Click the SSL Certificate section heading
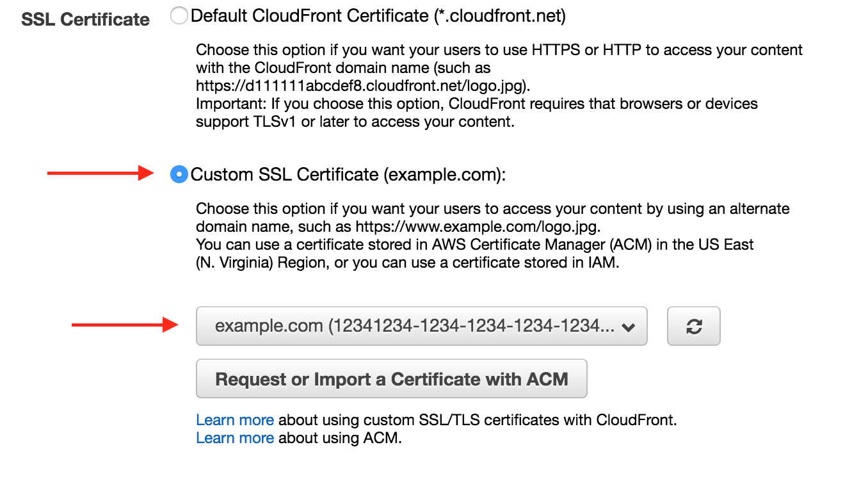Viewport: 868px width, 479px height. (x=85, y=19)
